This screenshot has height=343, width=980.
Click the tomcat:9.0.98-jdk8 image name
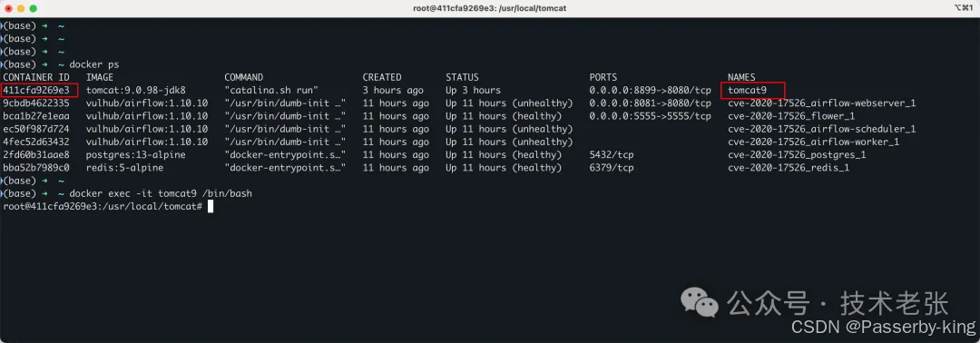click(136, 91)
